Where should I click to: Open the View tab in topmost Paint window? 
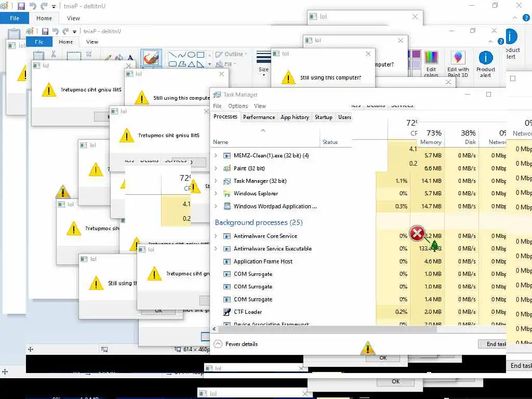coord(73,18)
